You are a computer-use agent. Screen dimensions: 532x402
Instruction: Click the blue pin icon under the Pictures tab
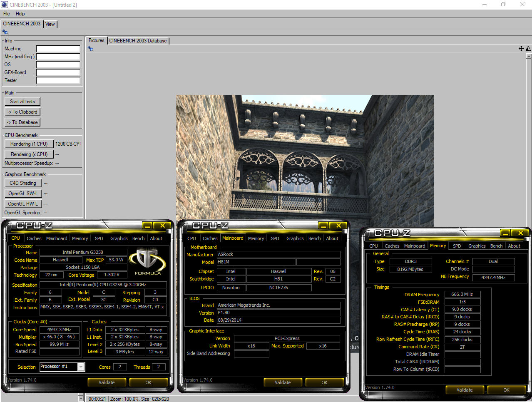click(x=90, y=49)
